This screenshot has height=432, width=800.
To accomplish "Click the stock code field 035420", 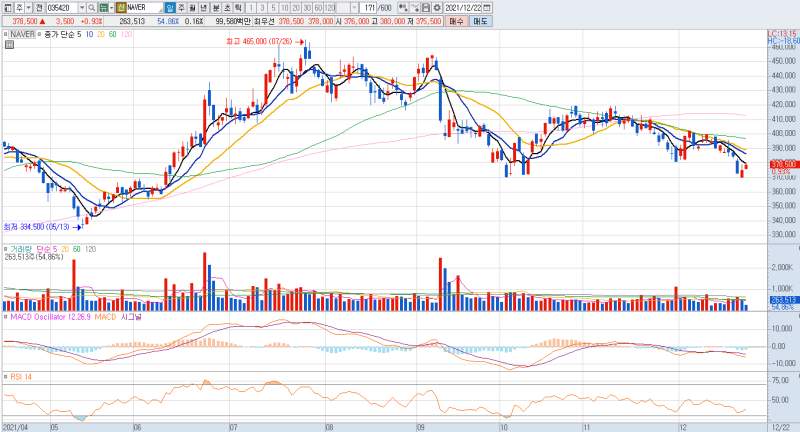I will [62, 8].
